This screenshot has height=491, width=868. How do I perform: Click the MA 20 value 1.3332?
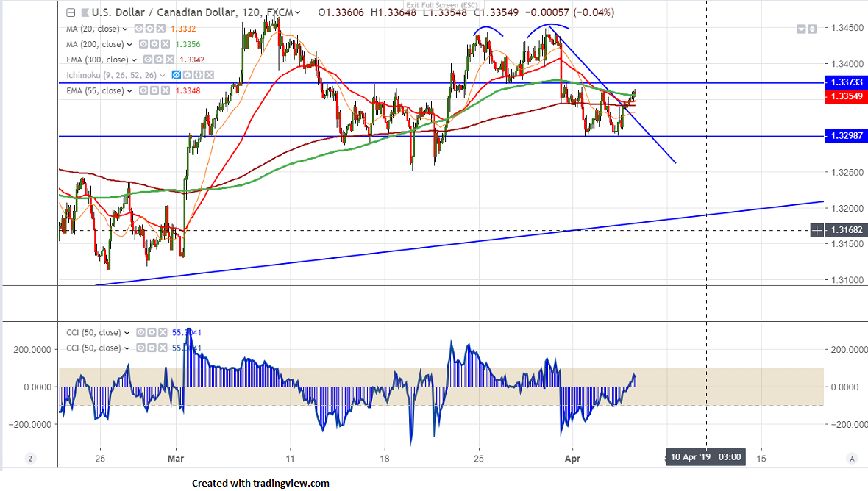(183, 29)
